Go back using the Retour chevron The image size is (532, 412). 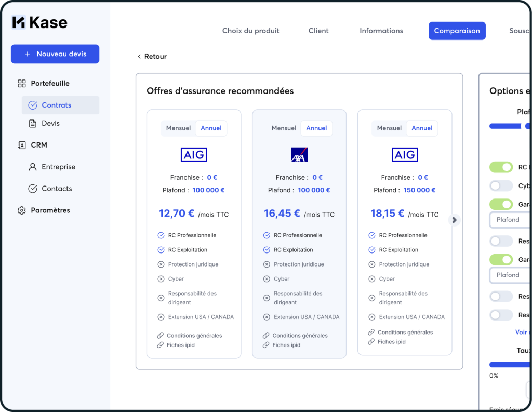click(139, 57)
